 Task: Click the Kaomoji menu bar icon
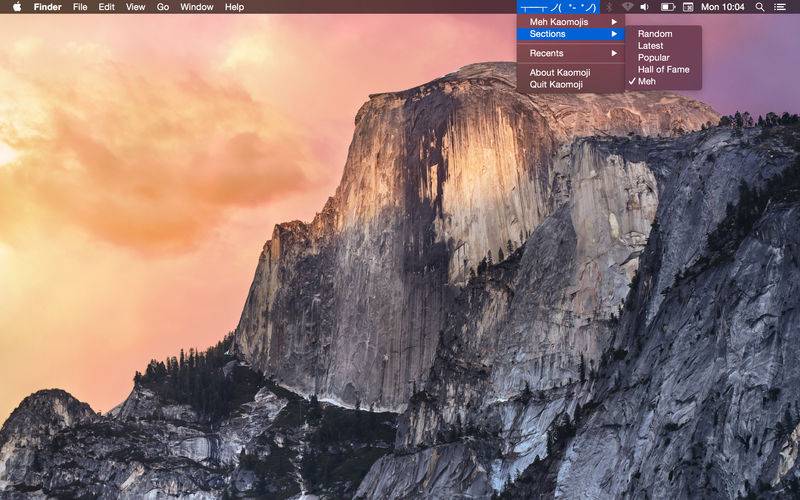tap(558, 7)
